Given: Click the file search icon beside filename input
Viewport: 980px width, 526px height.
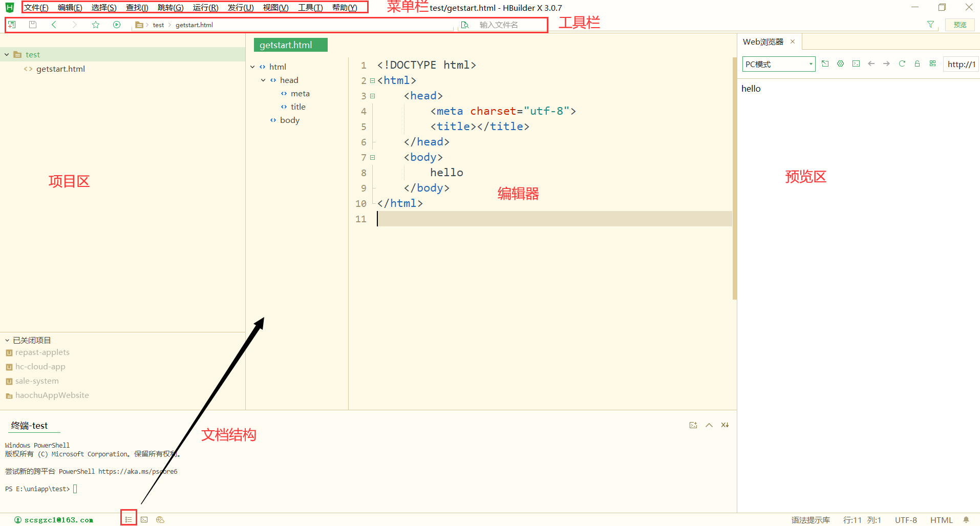Looking at the screenshot, I should [x=465, y=25].
